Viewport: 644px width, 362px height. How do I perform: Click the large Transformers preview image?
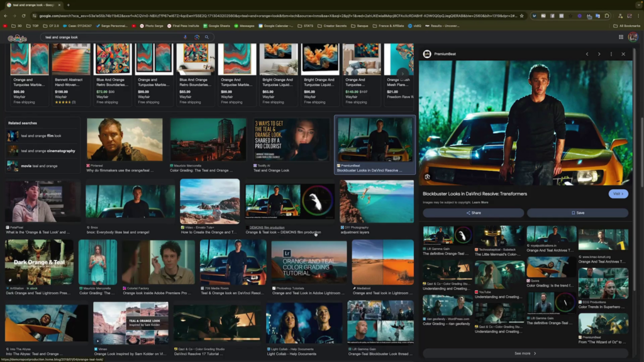525,123
